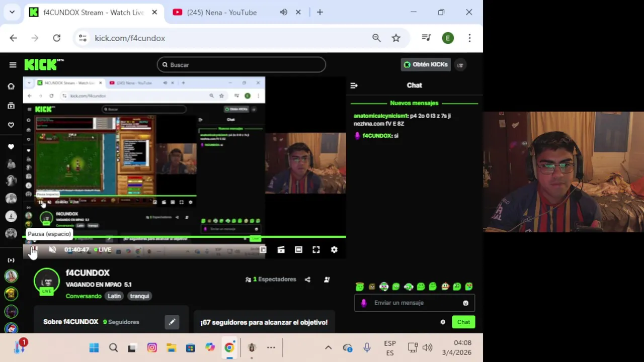The image size is (644, 362).
Task: Click f4CUNDOX username in chat
Action: point(376,136)
